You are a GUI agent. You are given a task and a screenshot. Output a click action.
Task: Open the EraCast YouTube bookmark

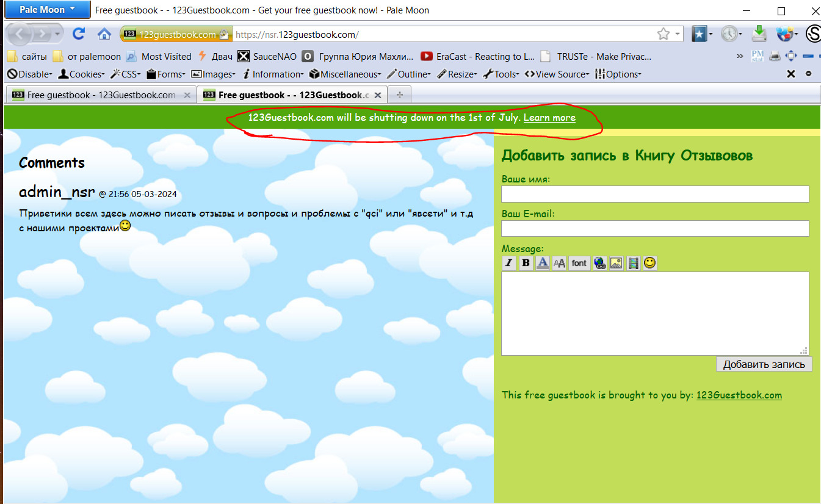coord(478,56)
